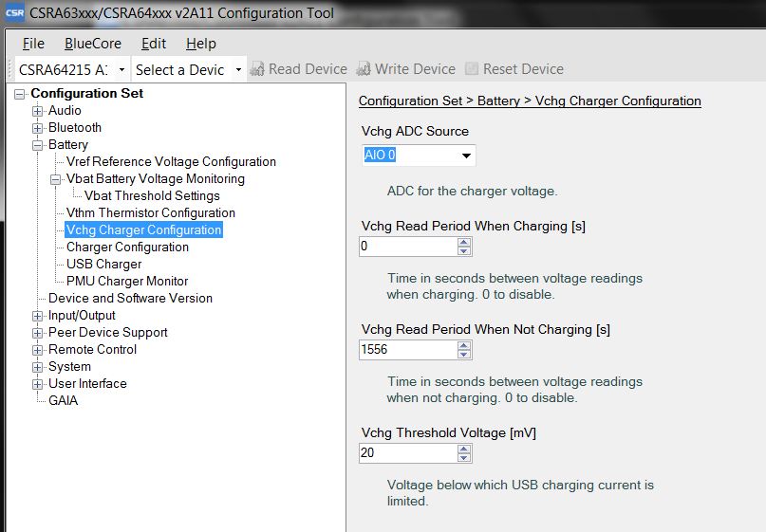Open the CSRA64215 chip selection dropdown
This screenshot has height=532, width=766.
[121, 70]
